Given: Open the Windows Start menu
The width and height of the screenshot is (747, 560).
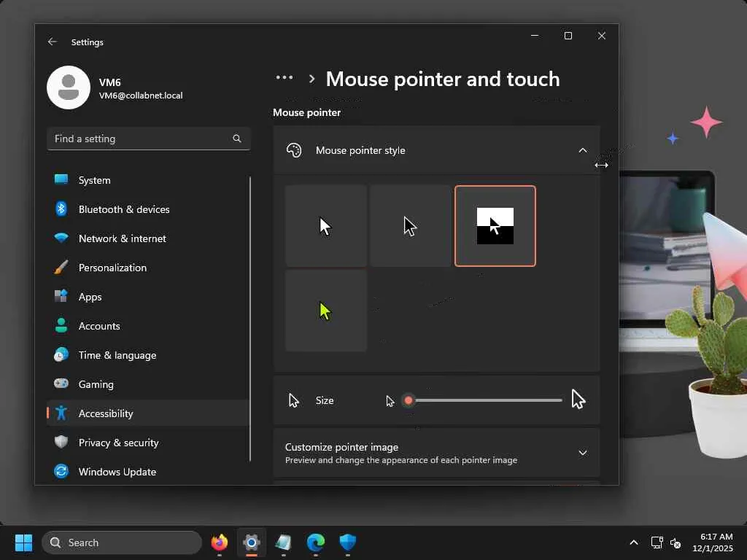Looking at the screenshot, I should [x=23, y=542].
